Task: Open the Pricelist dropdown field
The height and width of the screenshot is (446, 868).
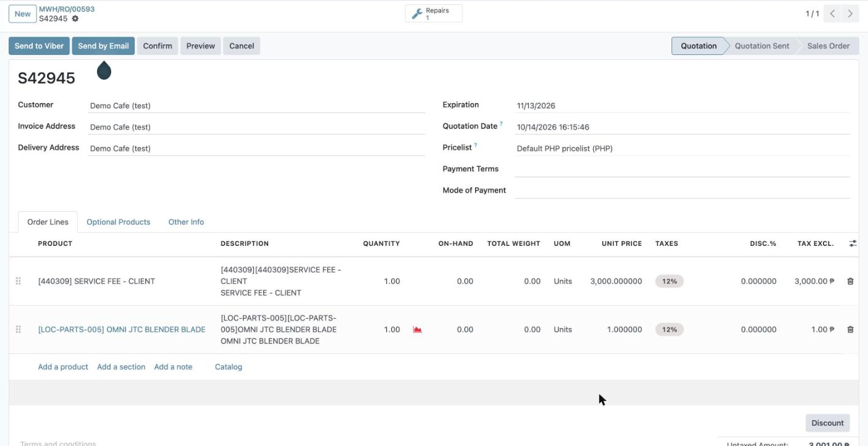Action: tap(682, 148)
